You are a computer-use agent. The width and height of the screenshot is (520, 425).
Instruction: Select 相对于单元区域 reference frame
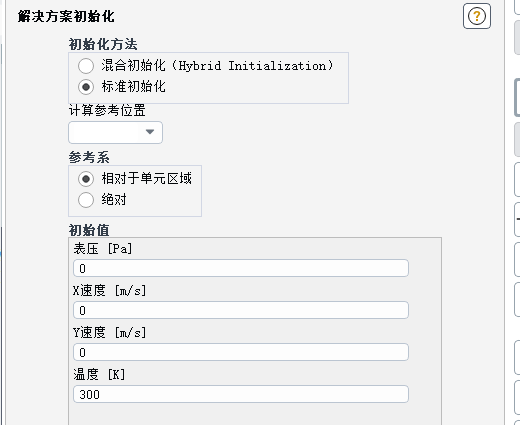tap(86, 179)
